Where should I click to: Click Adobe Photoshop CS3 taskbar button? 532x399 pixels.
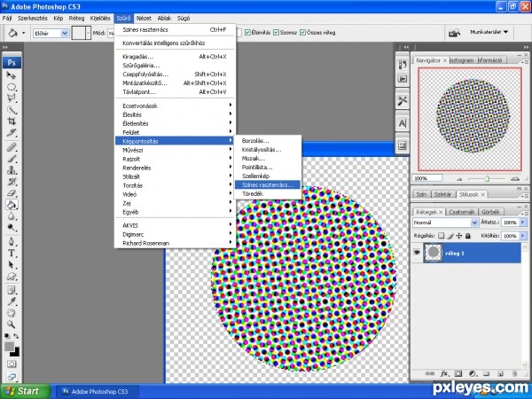tap(97, 392)
